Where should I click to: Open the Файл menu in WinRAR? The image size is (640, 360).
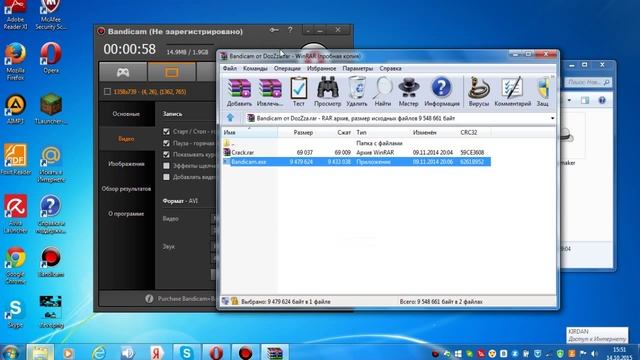(x=230, y=69)
